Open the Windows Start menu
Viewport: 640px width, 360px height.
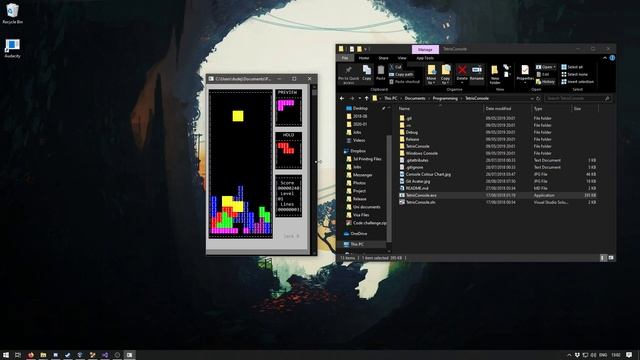[6, 355]
